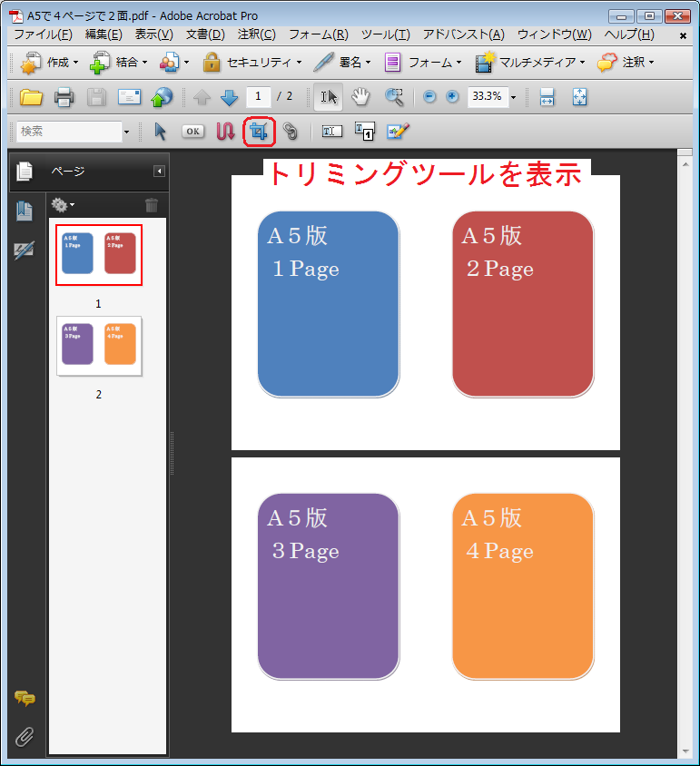Image resolution: width=700 pixels, height=766 pixels.
Task: Click the vertical scrollbar down arrow
Action: (x=685, y=751)
